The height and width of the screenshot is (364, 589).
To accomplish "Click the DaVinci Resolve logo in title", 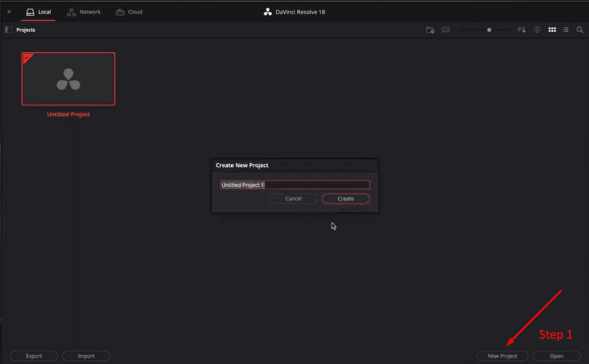I will click(x=267, y=12).
